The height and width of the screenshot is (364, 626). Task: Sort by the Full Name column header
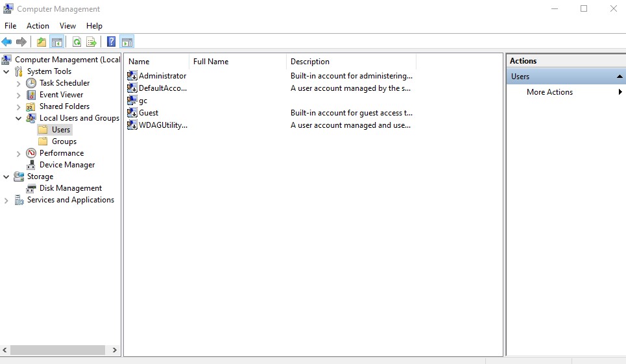point(237,62)
